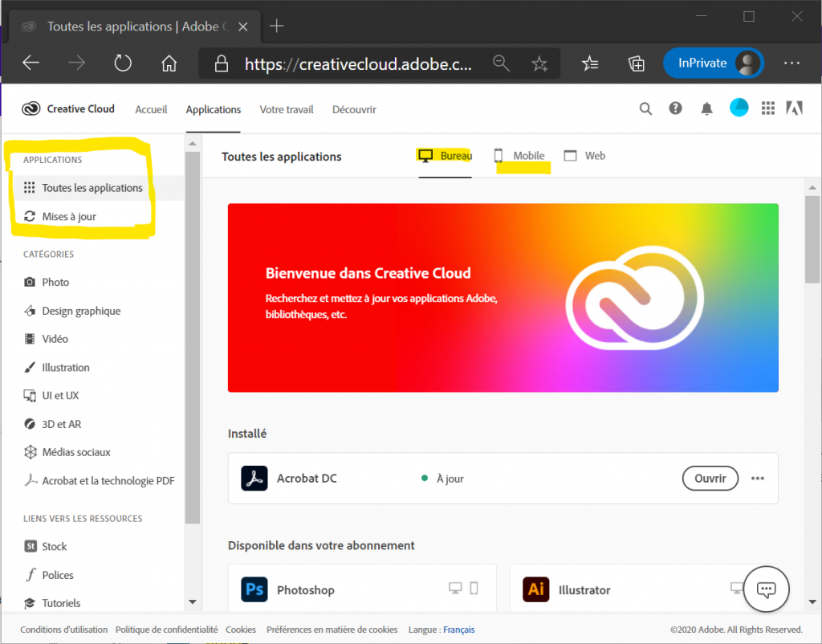Open the Adobe apps grid switcher icon

(767, 109)
